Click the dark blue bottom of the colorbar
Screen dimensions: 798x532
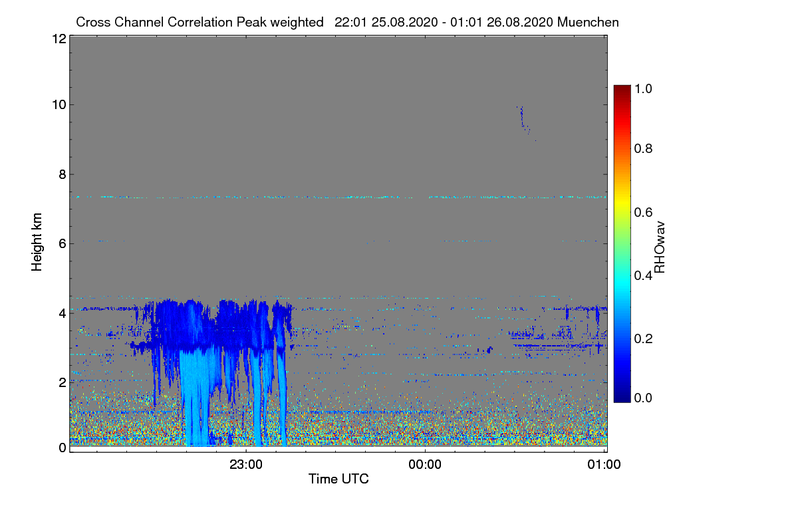point(621,396)
